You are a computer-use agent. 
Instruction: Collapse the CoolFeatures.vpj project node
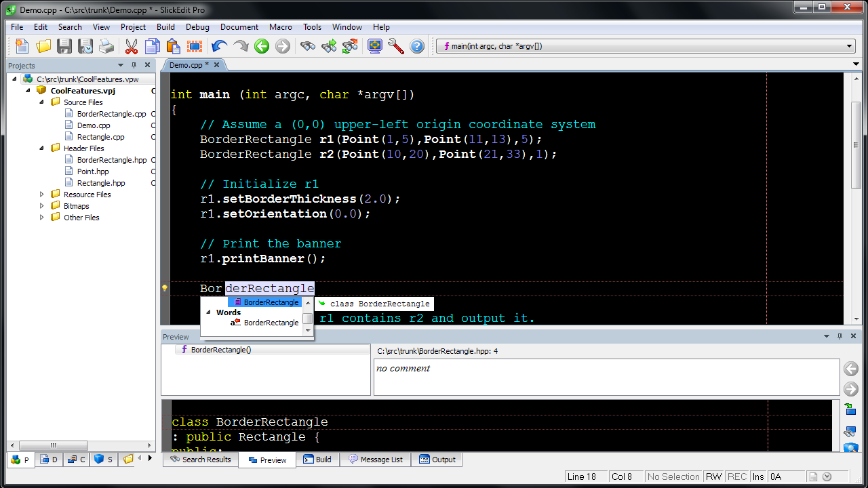click(28, 90)
